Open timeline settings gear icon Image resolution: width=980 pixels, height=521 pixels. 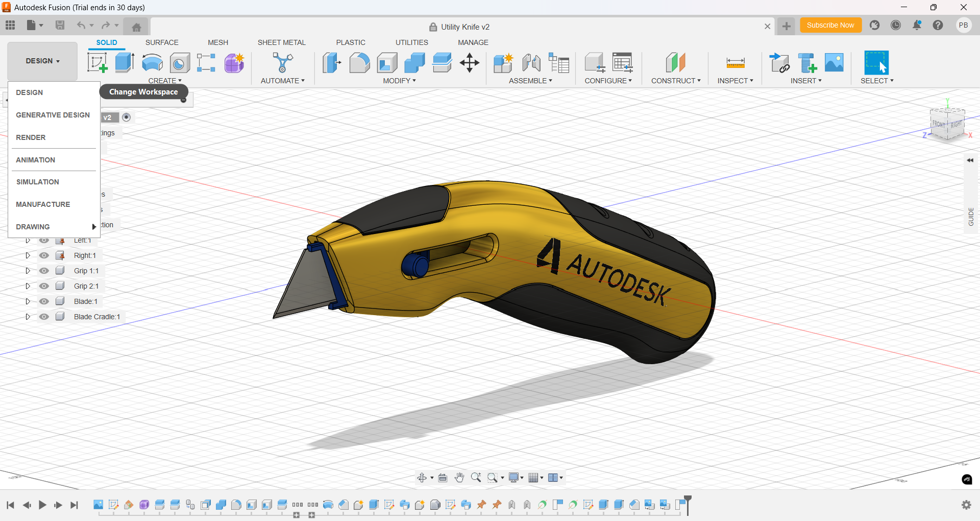[966, 505]
